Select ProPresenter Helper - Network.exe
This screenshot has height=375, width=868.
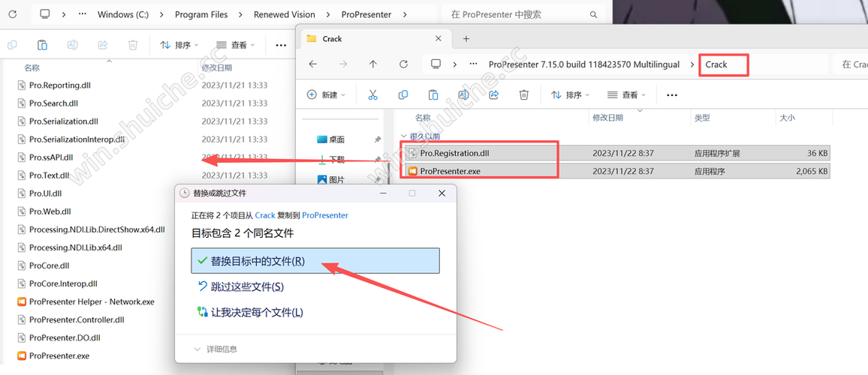point(92,301)
